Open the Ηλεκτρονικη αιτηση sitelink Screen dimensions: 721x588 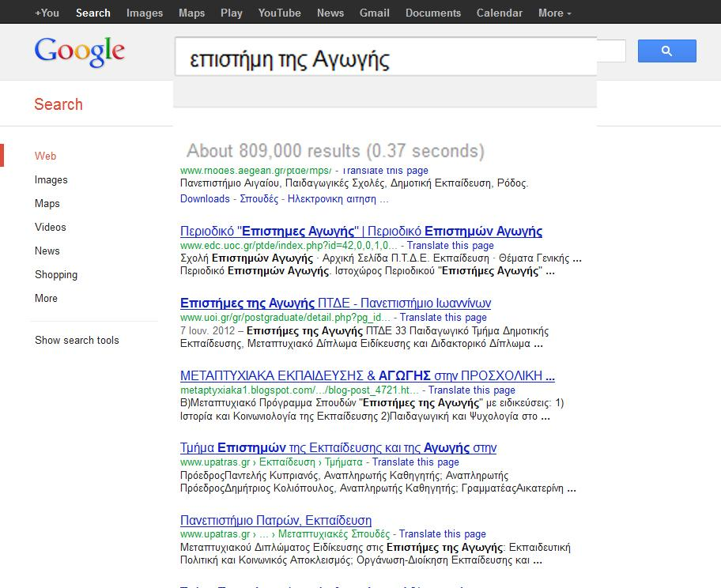[338, 198]
